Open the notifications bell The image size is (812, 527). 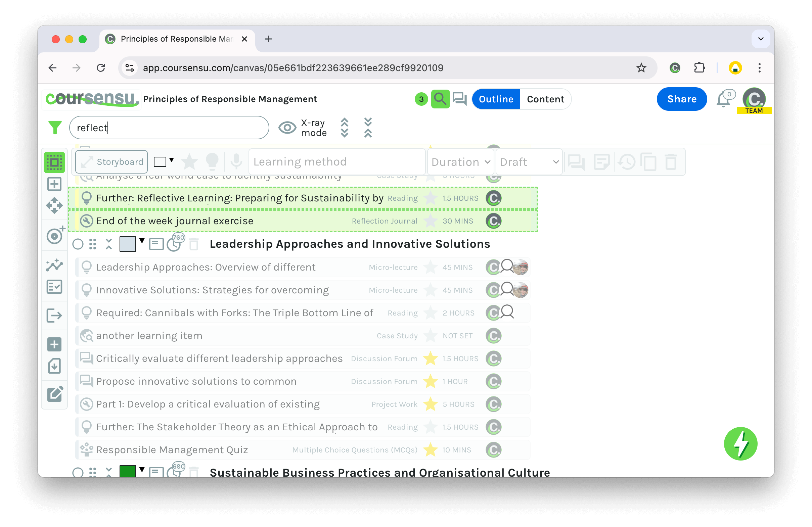tap(724, 100)
